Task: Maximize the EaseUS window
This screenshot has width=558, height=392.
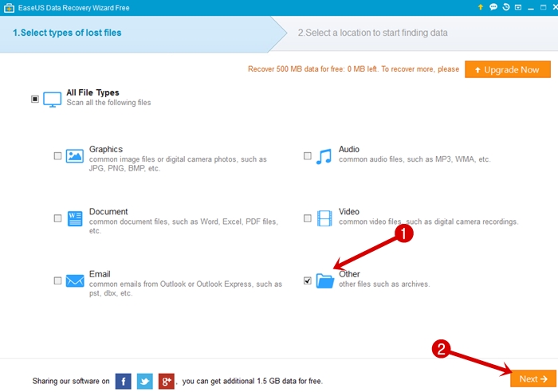Action: click(x=543, y=7)
